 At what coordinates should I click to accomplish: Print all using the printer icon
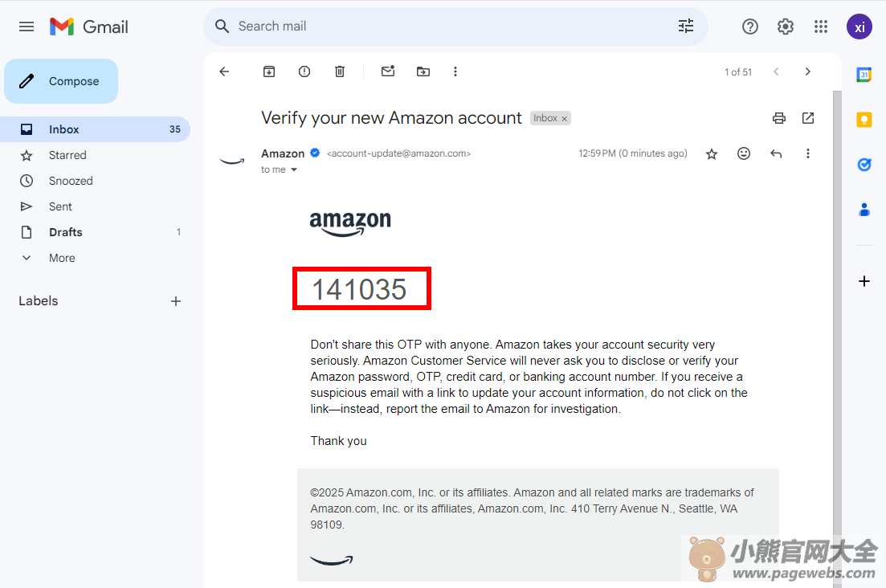pyautogui.click(x=779, y=118)
